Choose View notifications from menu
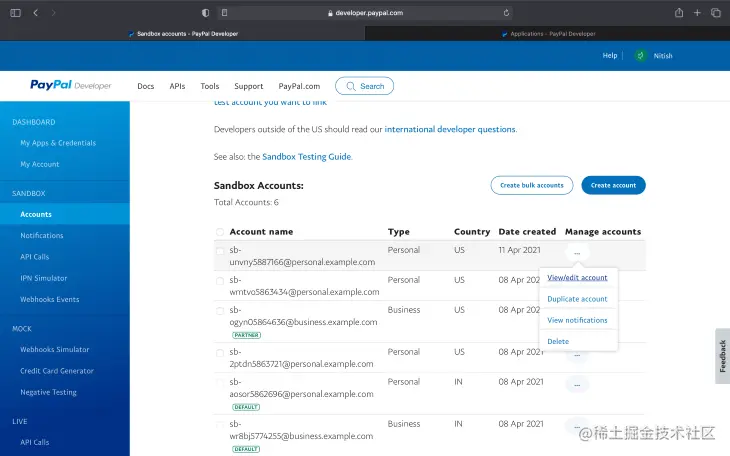730x456 pixels. [577, 320]
